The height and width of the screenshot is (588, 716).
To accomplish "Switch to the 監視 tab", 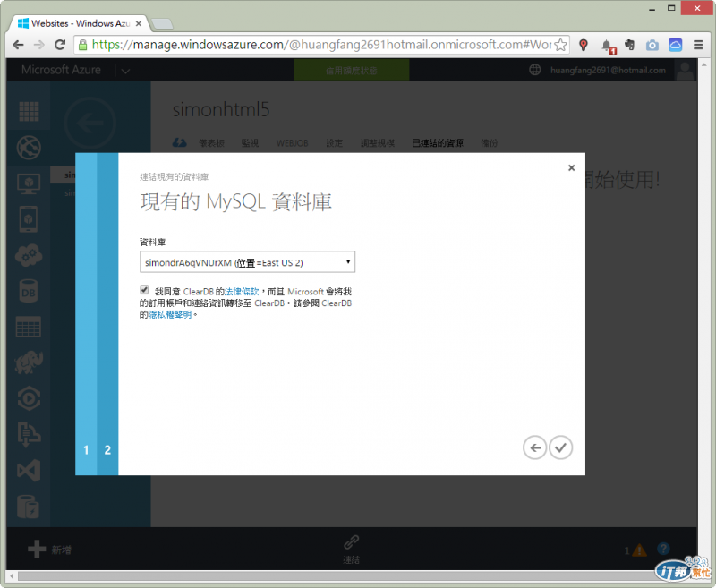I will pyautogui.click(x=250, y=143).
